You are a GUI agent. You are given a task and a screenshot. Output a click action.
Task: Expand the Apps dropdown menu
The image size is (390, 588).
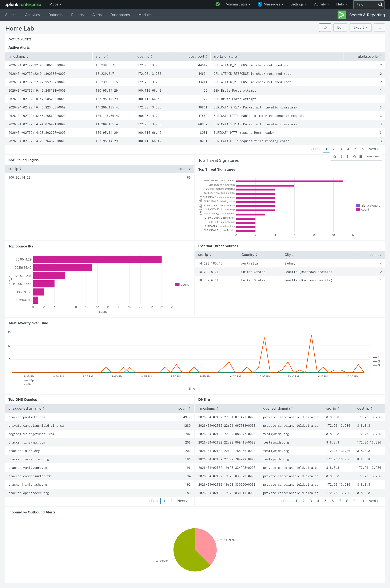56,4
